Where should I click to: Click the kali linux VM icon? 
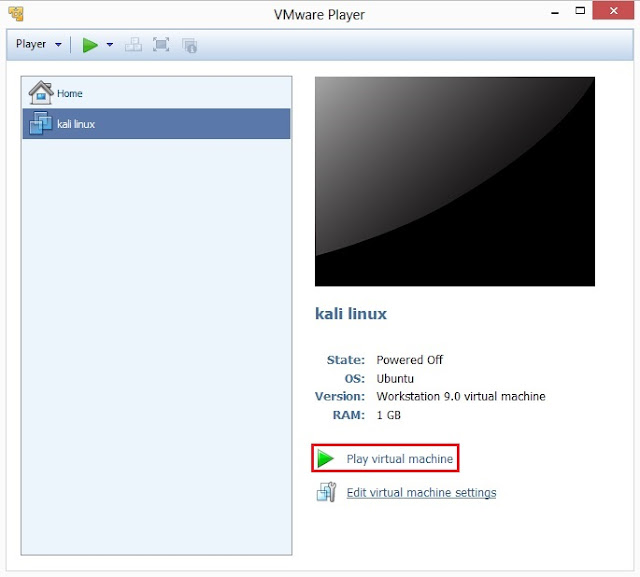tap(41, 123)
